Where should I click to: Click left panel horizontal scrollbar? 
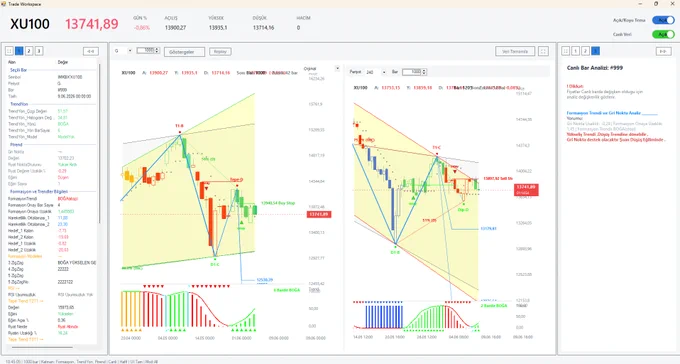pos(42,348)
